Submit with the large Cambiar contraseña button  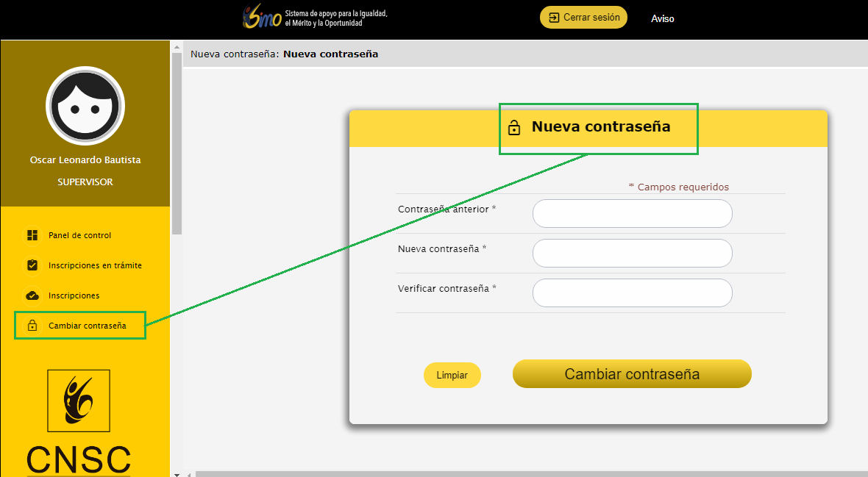(x=631, y=373)
